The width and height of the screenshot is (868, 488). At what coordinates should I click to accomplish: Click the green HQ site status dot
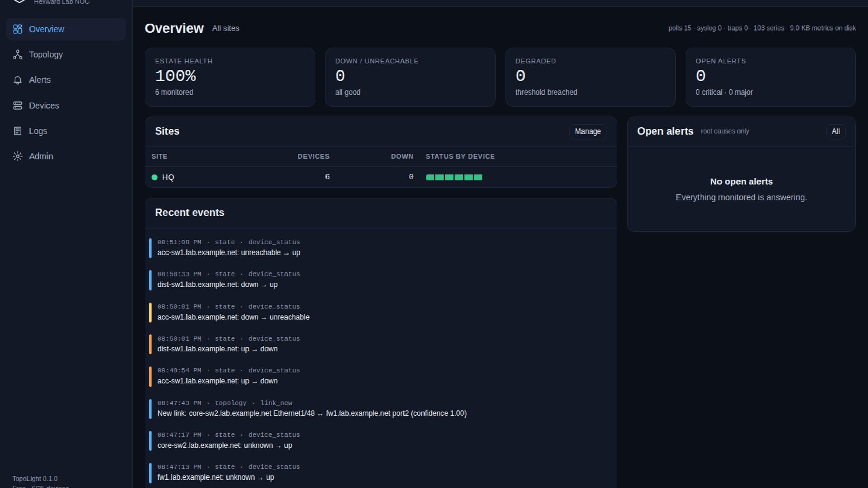pos(154,177)
